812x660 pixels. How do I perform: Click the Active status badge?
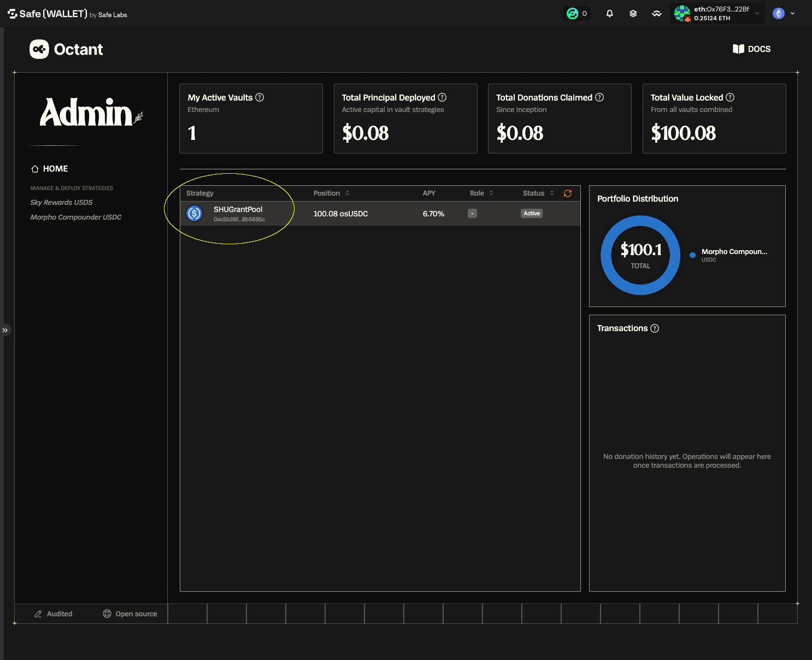coord(532,214)
